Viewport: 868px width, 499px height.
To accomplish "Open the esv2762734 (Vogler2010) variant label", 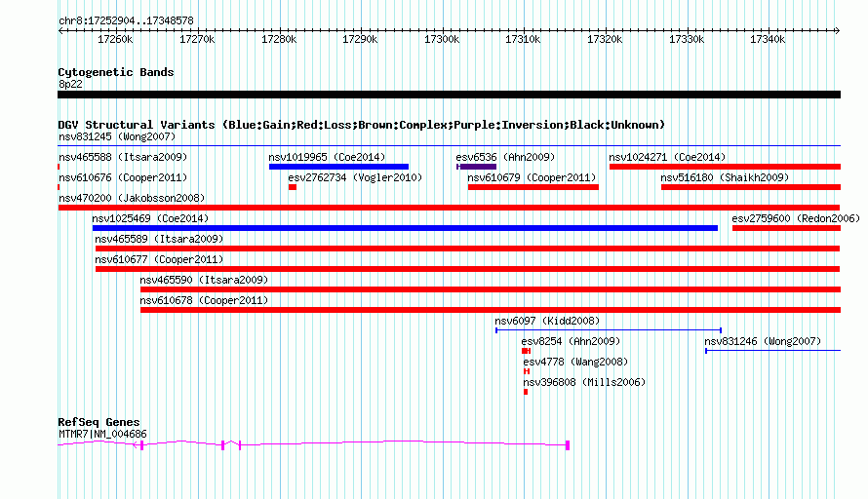I will [x=355, y=177].
